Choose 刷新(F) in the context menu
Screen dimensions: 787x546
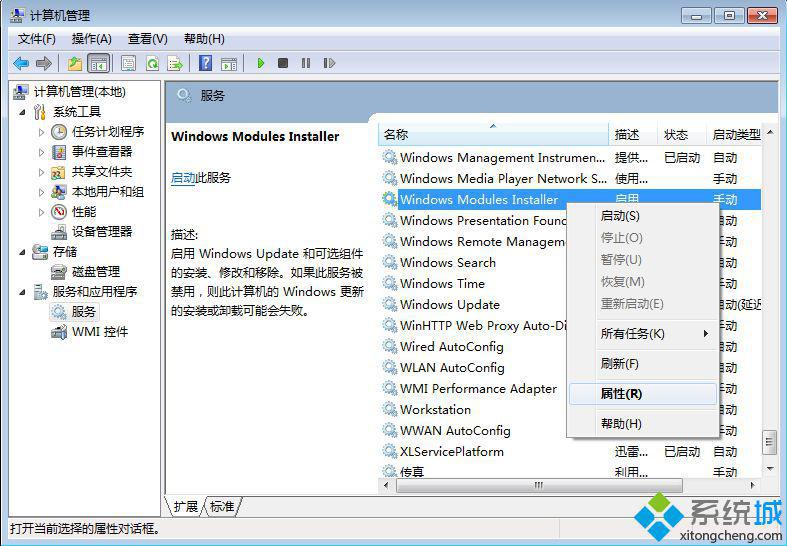[642, 363]
